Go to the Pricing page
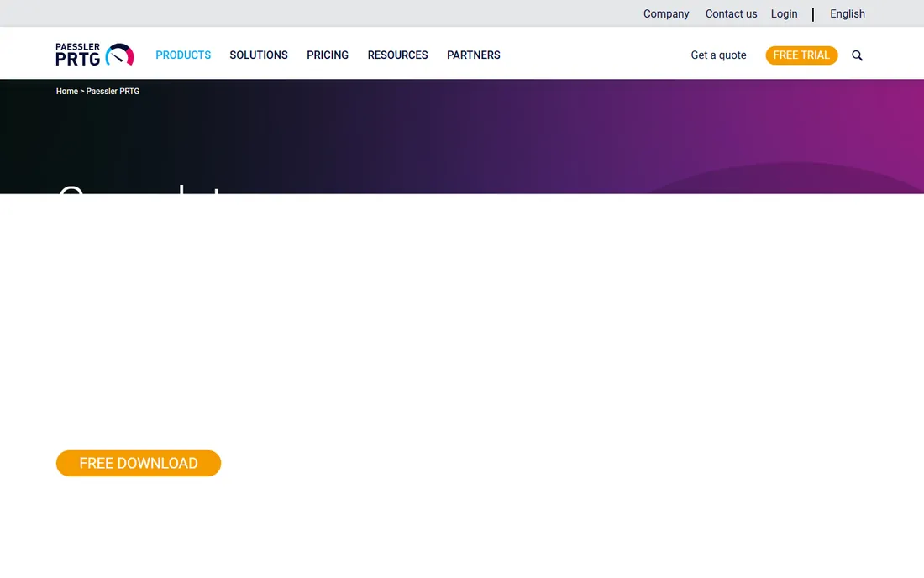Image resolution: width=924 pixels, height=578 pixels. coord(328,55)
